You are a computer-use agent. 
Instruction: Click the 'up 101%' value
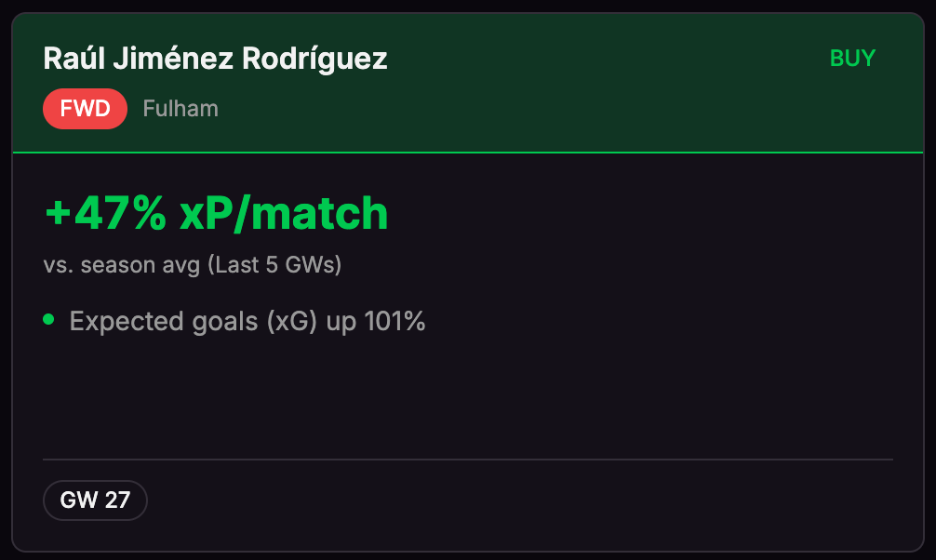(376, 322)
